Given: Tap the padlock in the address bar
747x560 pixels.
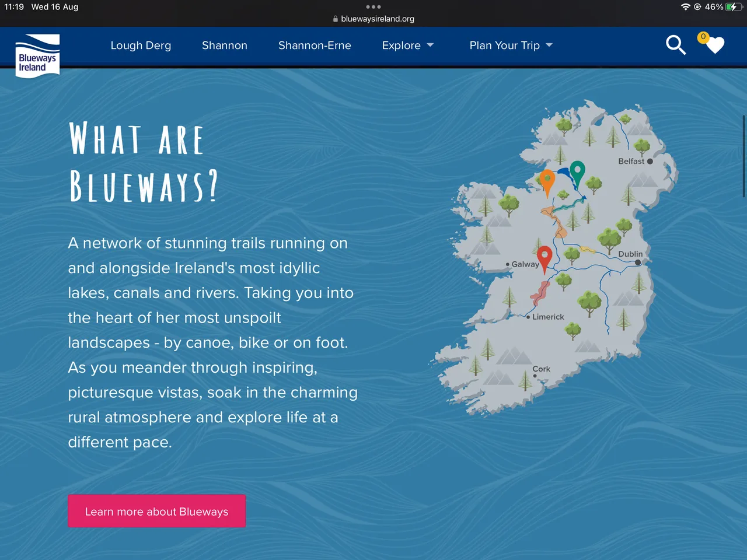Looking at the screenshot, I should tap(336, 19).
